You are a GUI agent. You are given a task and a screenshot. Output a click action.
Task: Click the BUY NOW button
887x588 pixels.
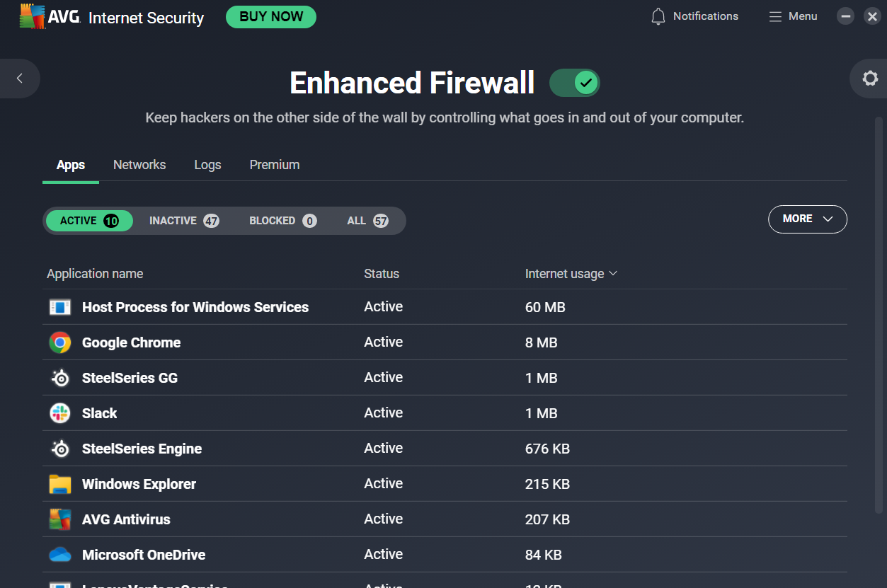(271, 17)
